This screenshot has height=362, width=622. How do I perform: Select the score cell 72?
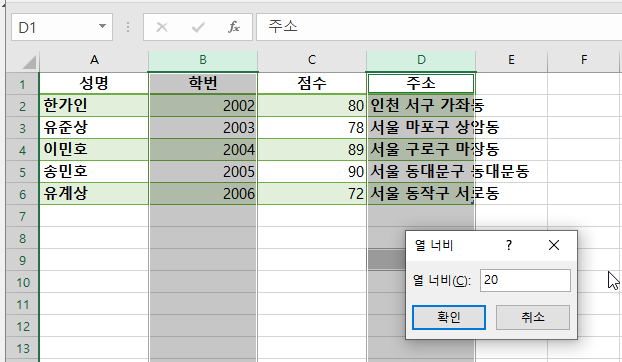(x=312, y=194)
